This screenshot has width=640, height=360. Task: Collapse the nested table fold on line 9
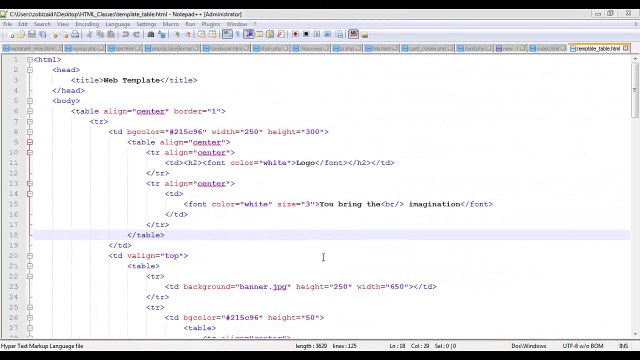click(x=30, y=142)
